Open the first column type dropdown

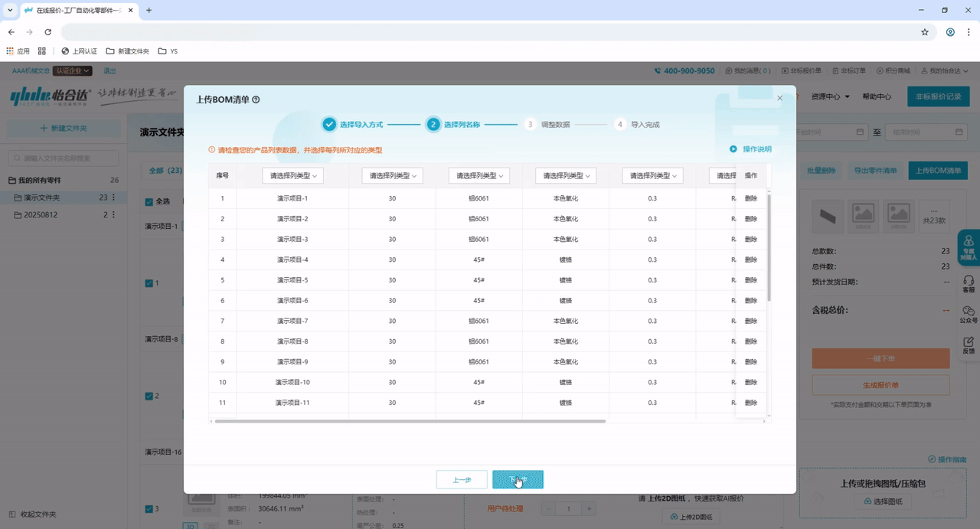[292, 176]
